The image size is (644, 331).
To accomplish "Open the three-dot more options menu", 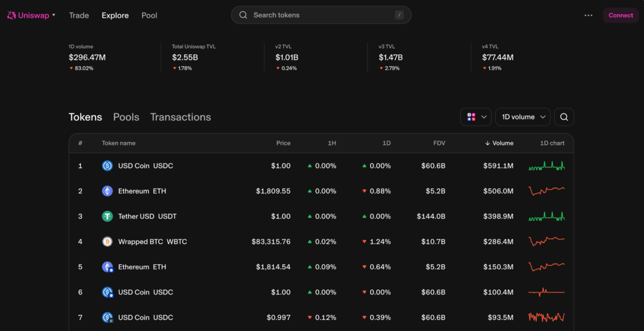I will tap(589, 16).
